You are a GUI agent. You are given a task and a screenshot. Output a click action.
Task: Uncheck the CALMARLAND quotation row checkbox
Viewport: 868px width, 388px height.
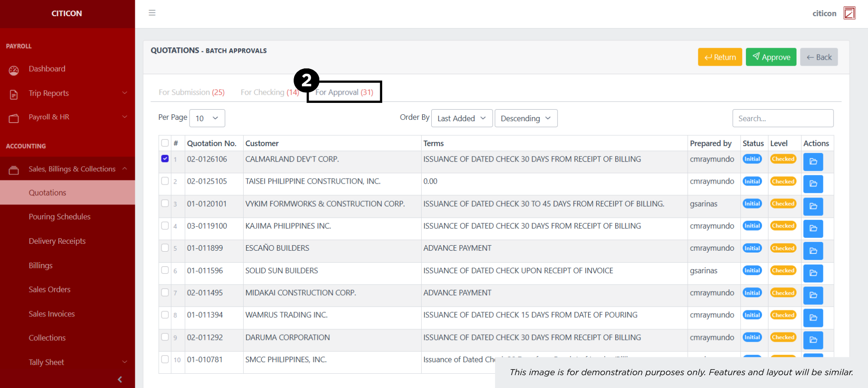click(x=165, y=159)
